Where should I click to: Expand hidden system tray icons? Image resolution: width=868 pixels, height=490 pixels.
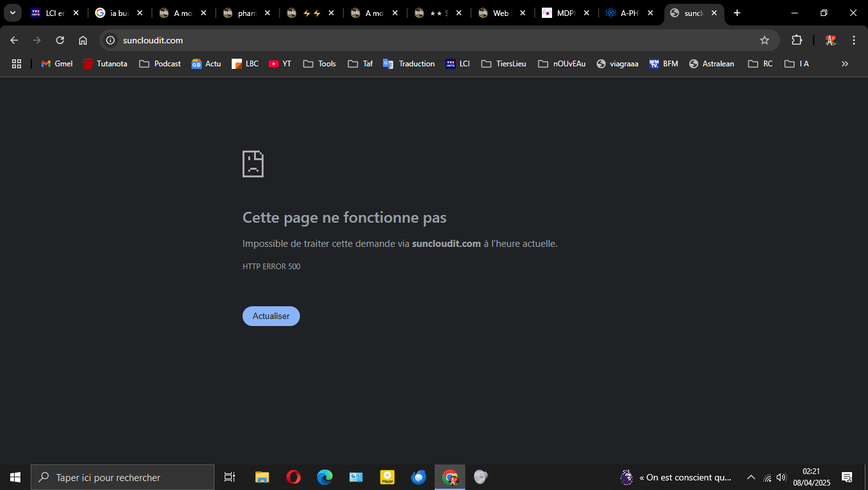(751, 477)
